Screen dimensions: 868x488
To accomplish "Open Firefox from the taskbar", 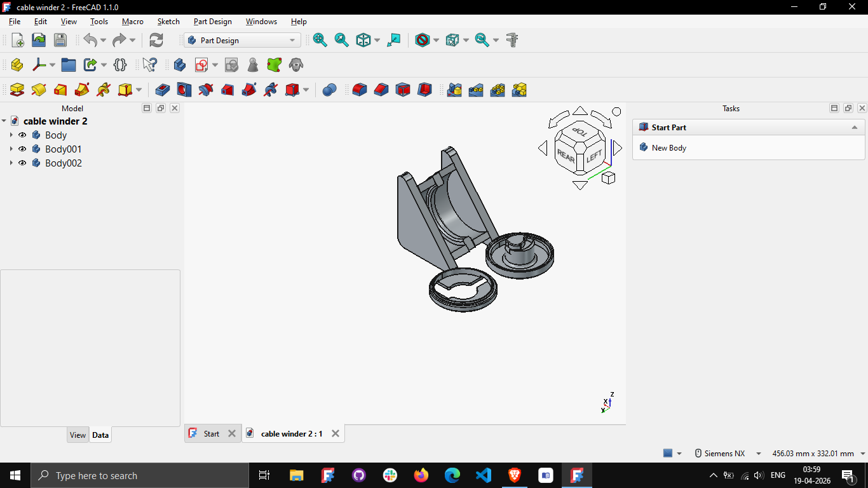I will [421, 475].
